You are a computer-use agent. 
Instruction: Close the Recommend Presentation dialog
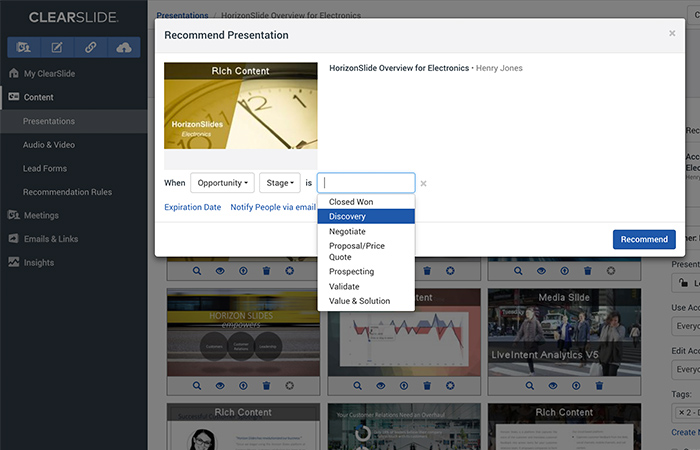[672, 33]
